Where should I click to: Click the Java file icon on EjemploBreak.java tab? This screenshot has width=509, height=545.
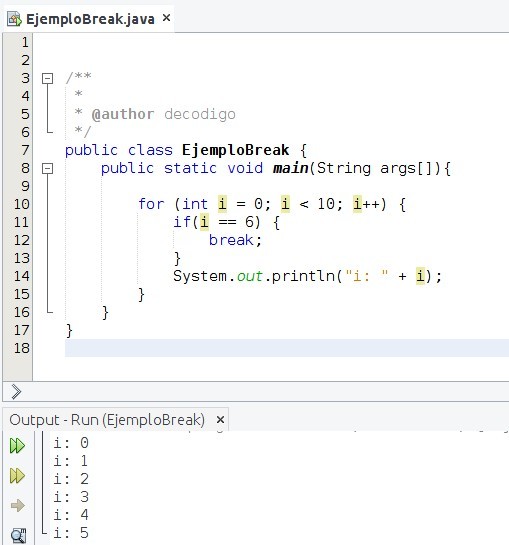14,19
